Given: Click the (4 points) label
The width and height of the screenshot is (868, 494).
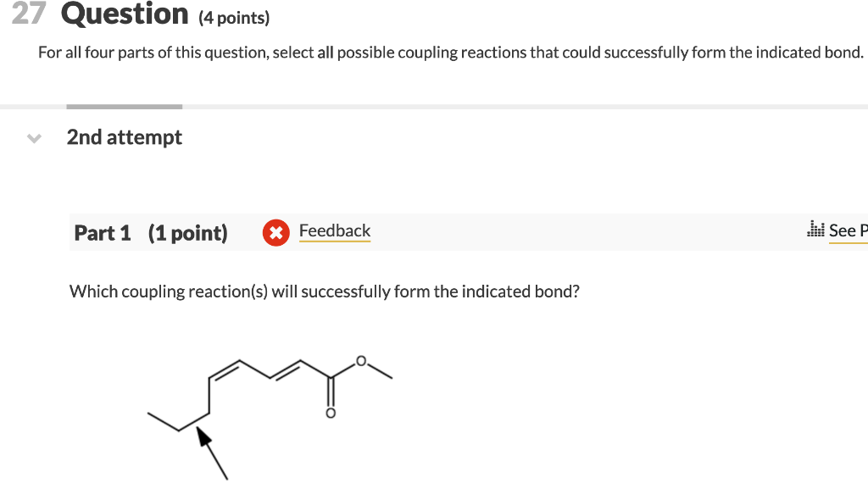Looking at the screenshot, I should click(x=232, y=17).
